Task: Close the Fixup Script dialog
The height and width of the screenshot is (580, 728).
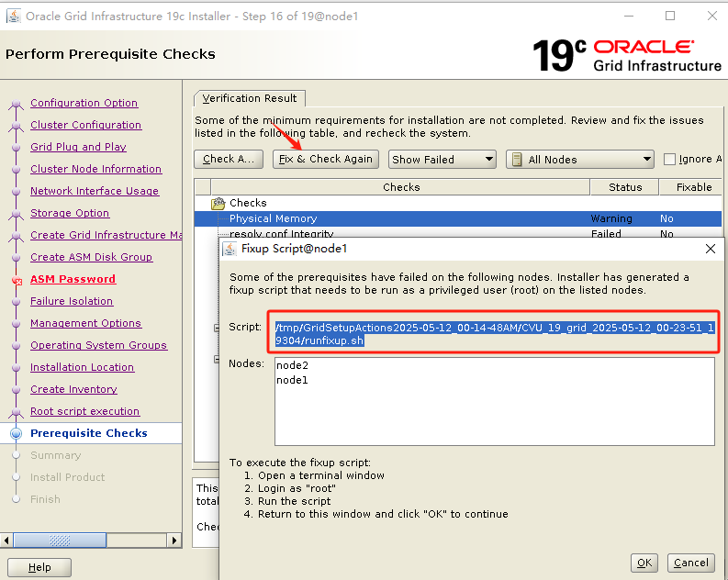Action: (710, 249)
